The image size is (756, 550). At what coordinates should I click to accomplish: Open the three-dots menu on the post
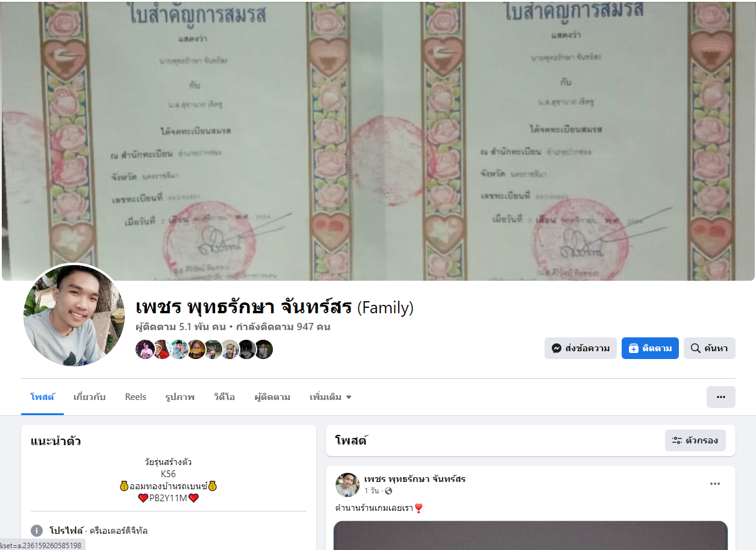pyautogui.click(x=715, y=484)
